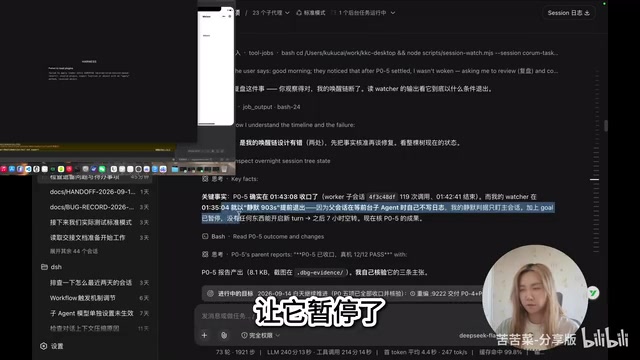Click the 进行中的目标 goal bar
This screenshot has width=640, height=360.
coord(343,293)
